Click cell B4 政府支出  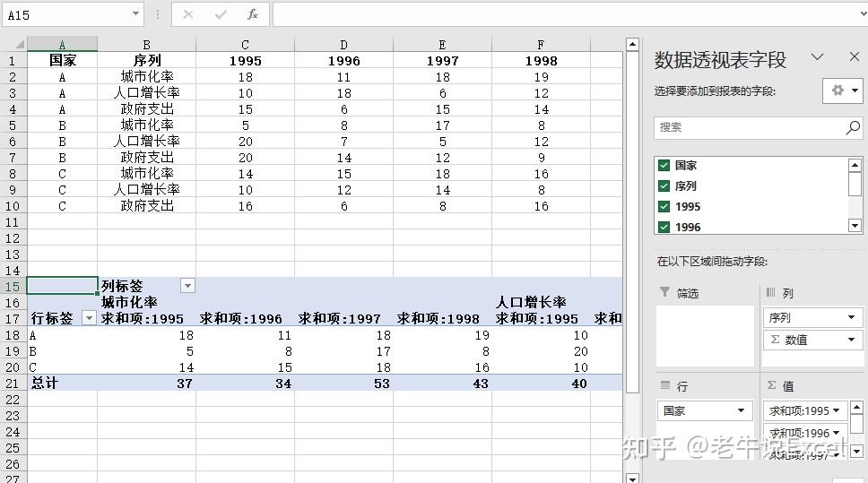pyautogui.click(x=146, y=109)
